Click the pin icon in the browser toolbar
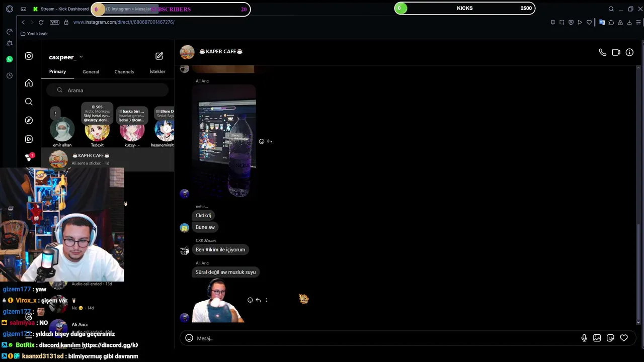 pos(553,22)
